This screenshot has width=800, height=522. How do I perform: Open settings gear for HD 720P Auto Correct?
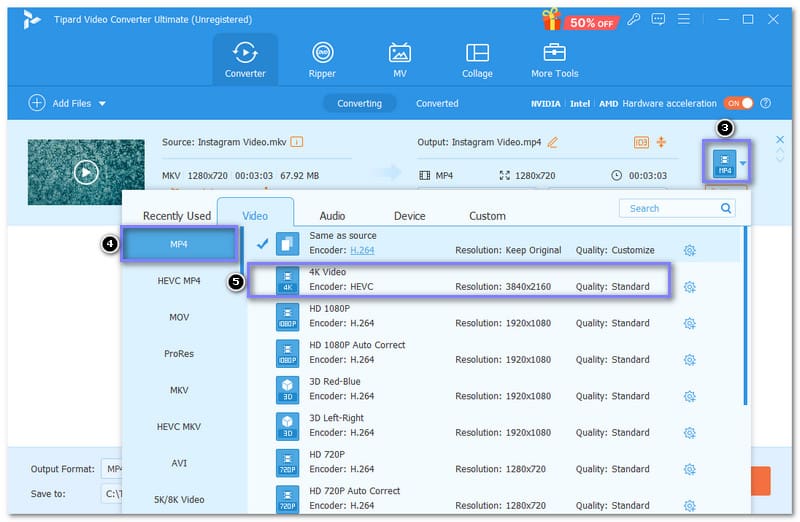click(x=689, y=506)
